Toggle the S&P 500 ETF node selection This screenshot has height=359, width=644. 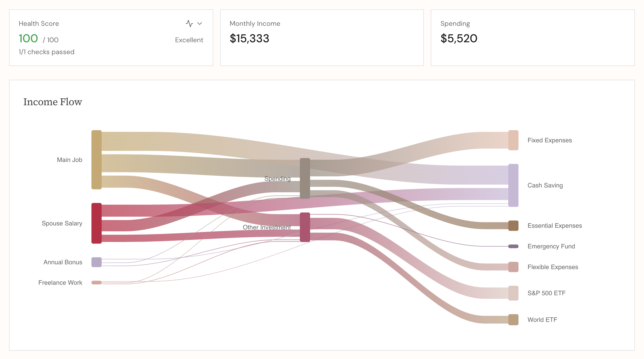tap(513, 293)
